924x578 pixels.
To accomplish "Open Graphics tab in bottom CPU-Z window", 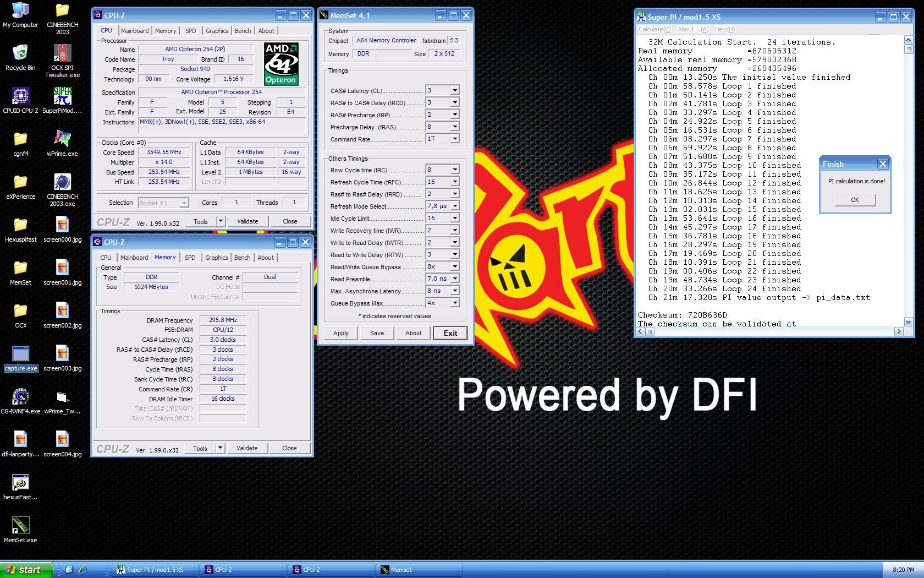I will click(216, 258).
